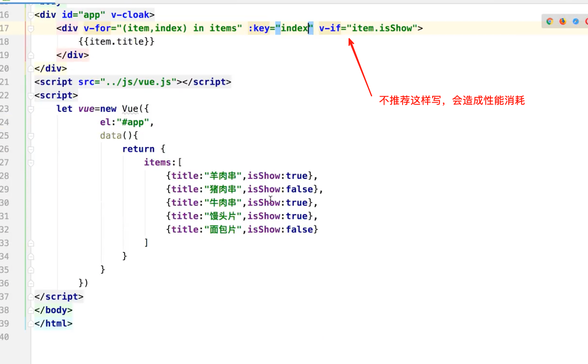Place cursor on v-cloak attribute
The width and height of the screenshot is (588, 364).
(x=130, y=15)
